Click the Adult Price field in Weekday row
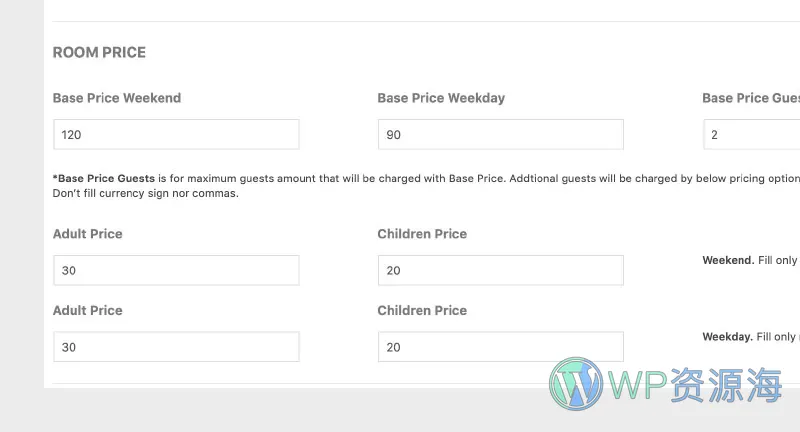This screenshot has height=432, width=800. click(177, 347)
